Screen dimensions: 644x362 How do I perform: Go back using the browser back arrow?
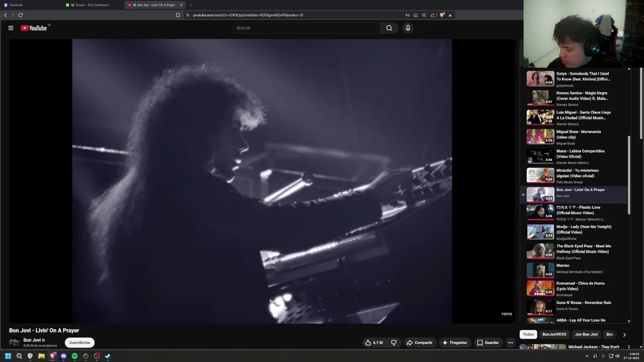[x=6, y=15]
